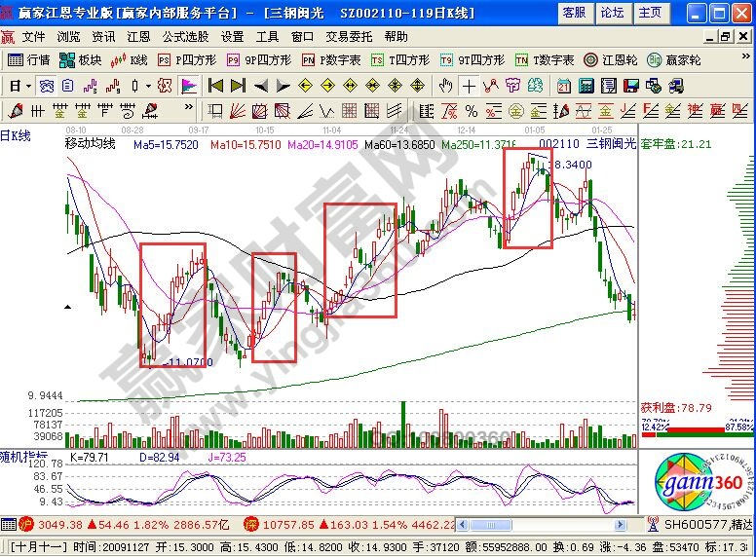Toggle the 9T四方形 square view
The width and height of the screenshot is (756, 557).
click(472, 59)
